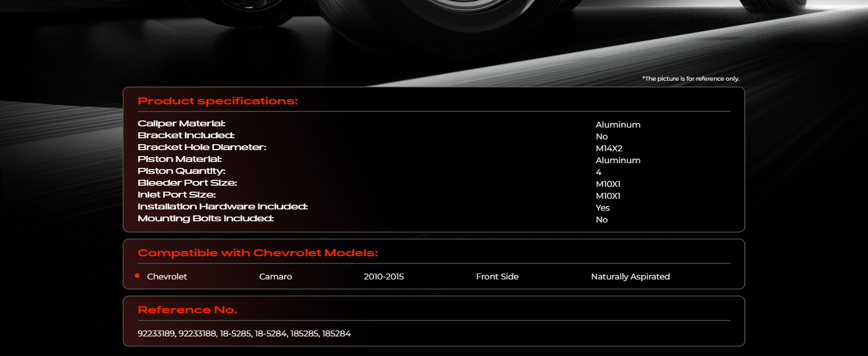Select the M14X2 value
Viewport: 868px width, 356px height.
coord(609,148)
